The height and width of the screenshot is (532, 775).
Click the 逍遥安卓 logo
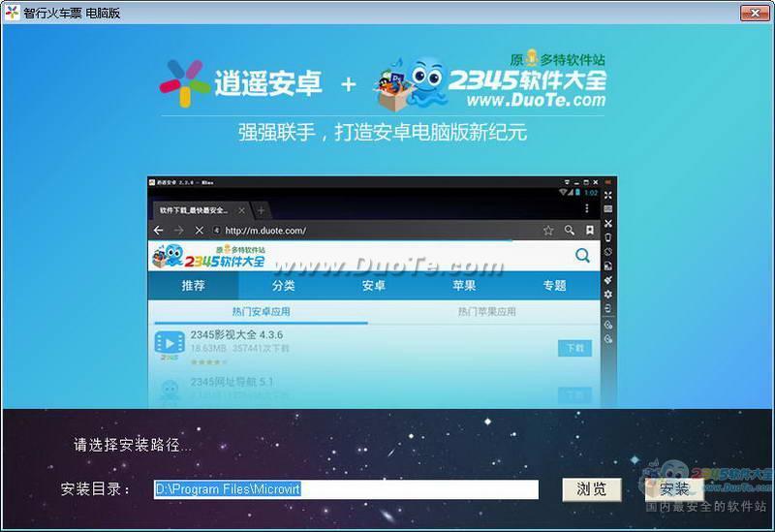pyautogui.click(x=241, y=84)
